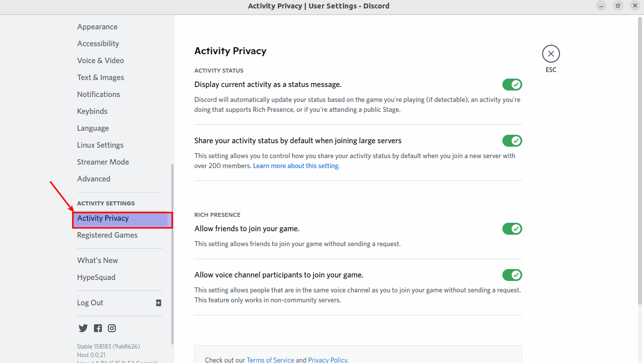This screenshot has height=363, width=644.
Task: Toggle Allow friends to join your game
Action: [512, 229]
